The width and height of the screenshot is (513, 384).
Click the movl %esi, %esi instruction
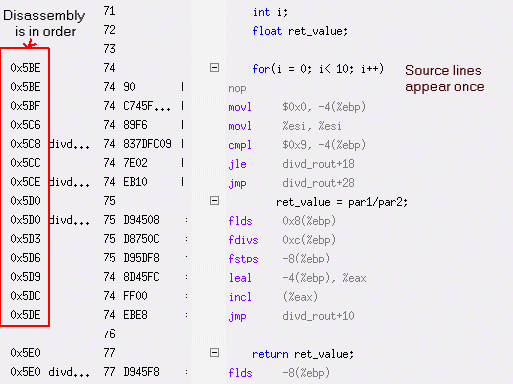tap(285, 126)
